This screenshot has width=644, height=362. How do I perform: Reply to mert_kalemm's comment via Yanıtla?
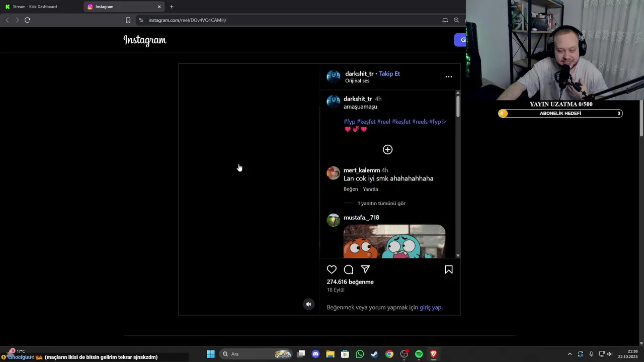[x=370, y=189]
